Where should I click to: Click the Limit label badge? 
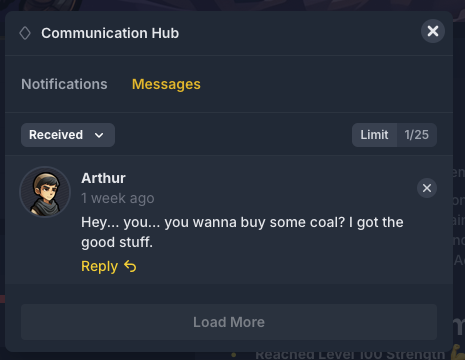(374, 135)
